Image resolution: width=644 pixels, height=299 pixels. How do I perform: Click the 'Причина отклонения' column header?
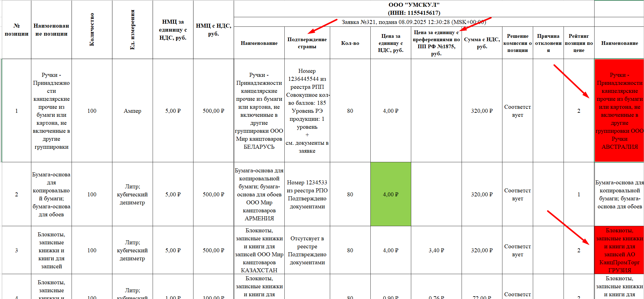(x=548, y=43)
